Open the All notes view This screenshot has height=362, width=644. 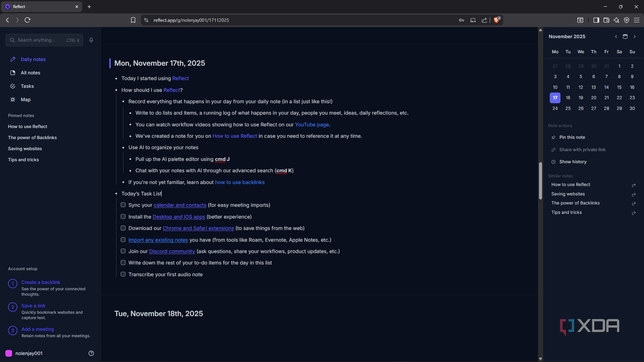(x=30, y=73)
